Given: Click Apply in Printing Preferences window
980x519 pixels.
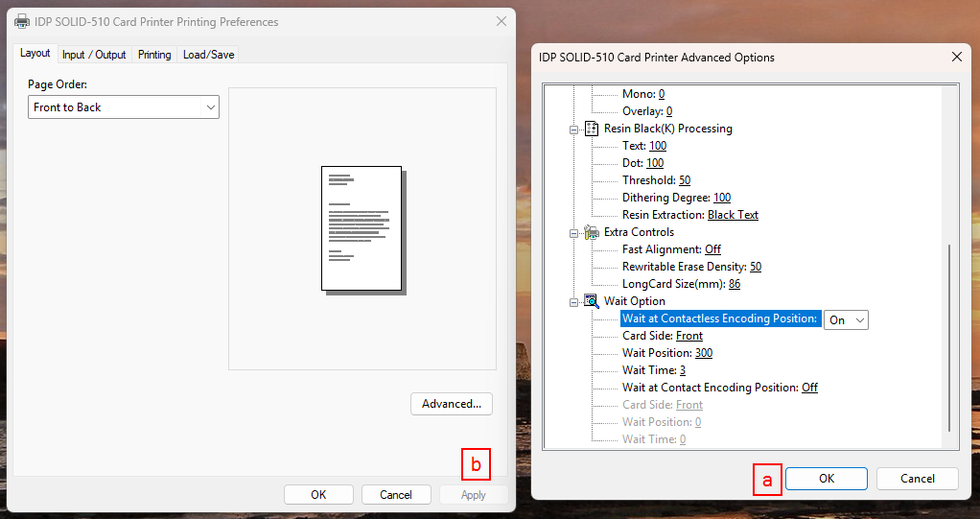Looking at the screenshot, I should (473, 495).
